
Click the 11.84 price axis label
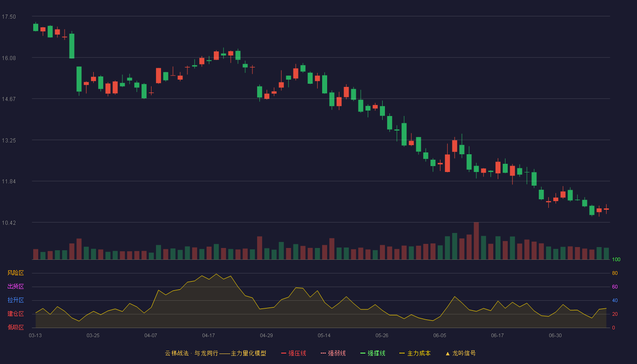coord(9,181)
